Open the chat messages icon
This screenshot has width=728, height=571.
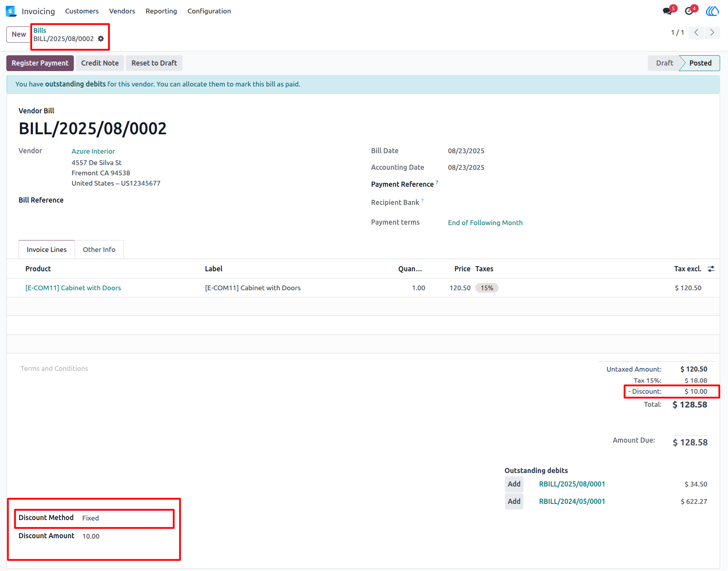tap(668, 11)
